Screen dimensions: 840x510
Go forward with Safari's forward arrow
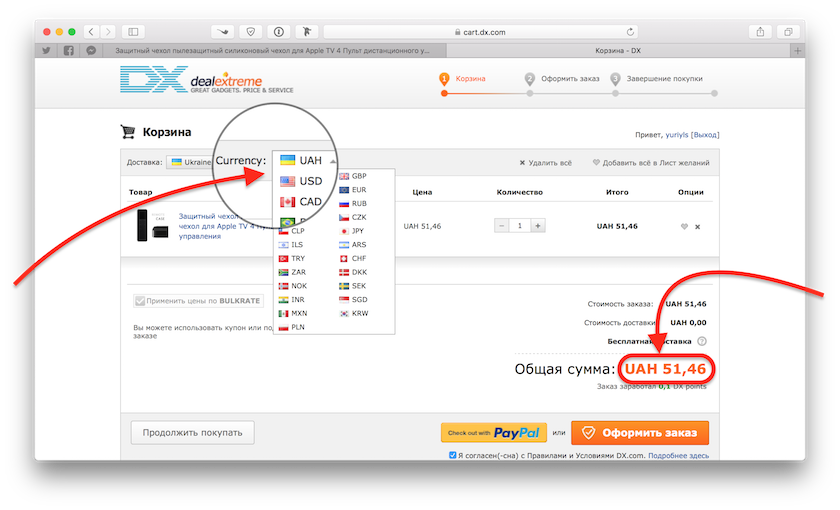[x=108, y=32]
